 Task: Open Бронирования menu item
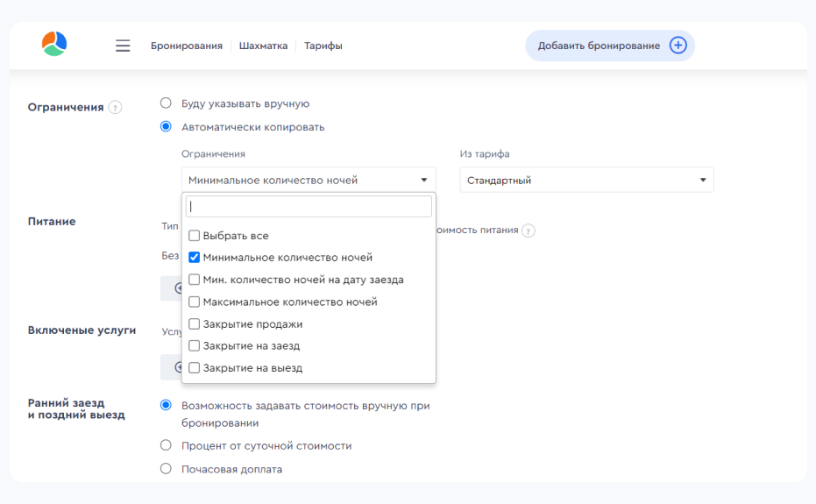tap(187, 46)
